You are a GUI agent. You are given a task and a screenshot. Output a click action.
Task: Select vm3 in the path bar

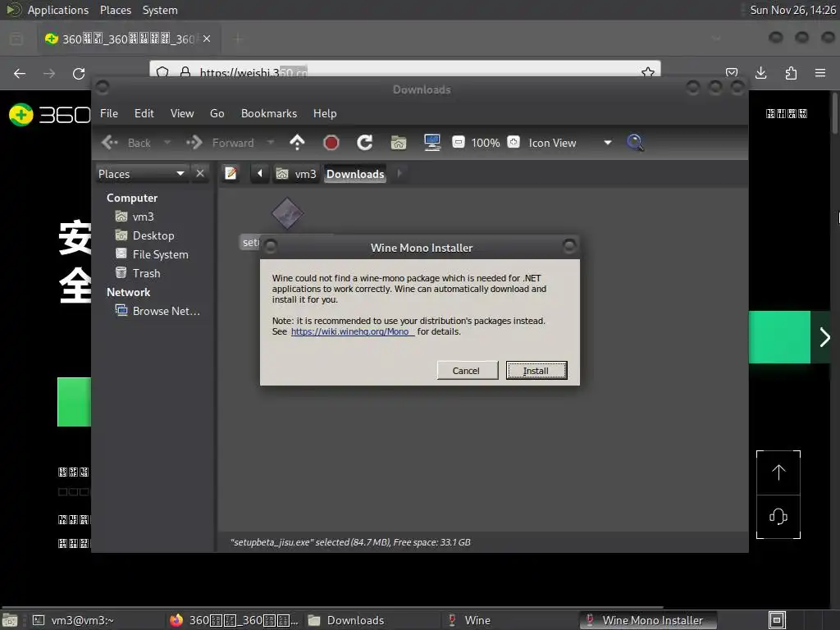295,174
